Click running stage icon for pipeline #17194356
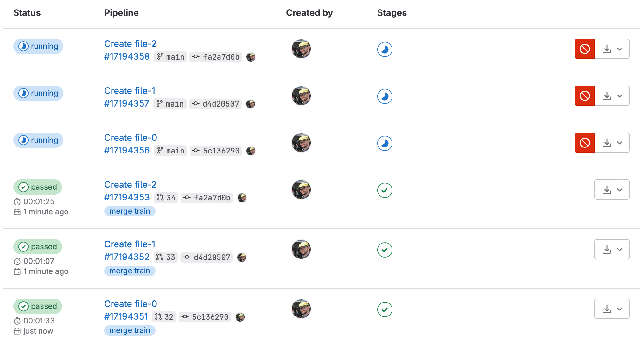 (x=385, y=143)
